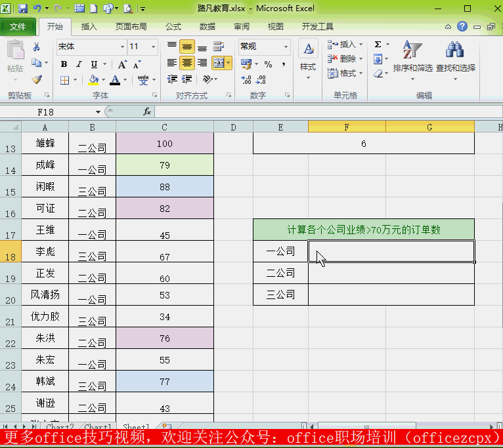Click the 删除 delete cells button
The image size is (503, 448).
pos(342,59)
